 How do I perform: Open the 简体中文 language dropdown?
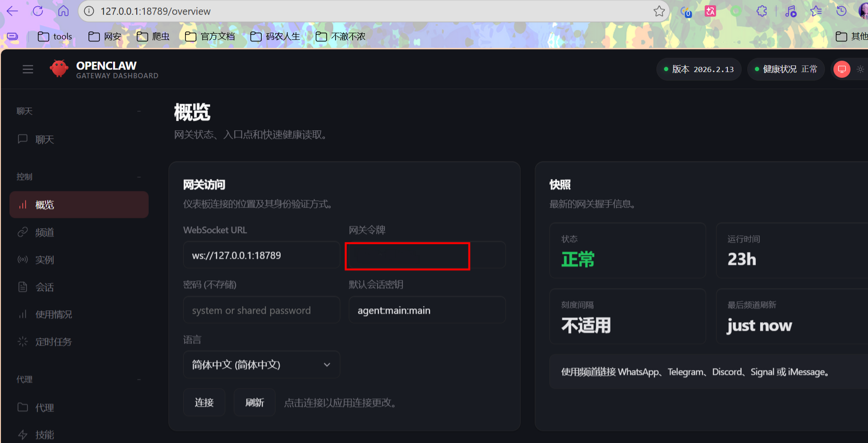click(261, 364)
